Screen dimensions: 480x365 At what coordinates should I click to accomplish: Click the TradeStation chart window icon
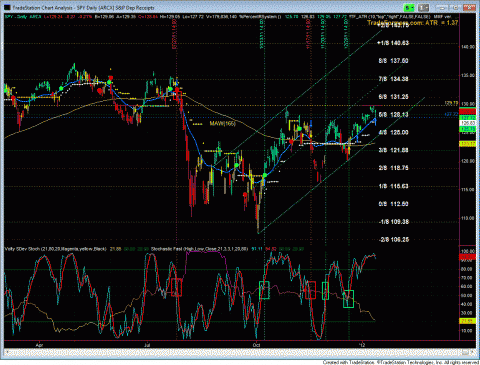[x=7, y=7]
